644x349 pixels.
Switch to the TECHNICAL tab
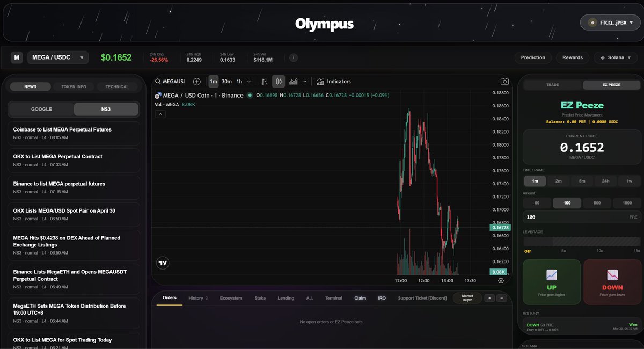[117, 86]
